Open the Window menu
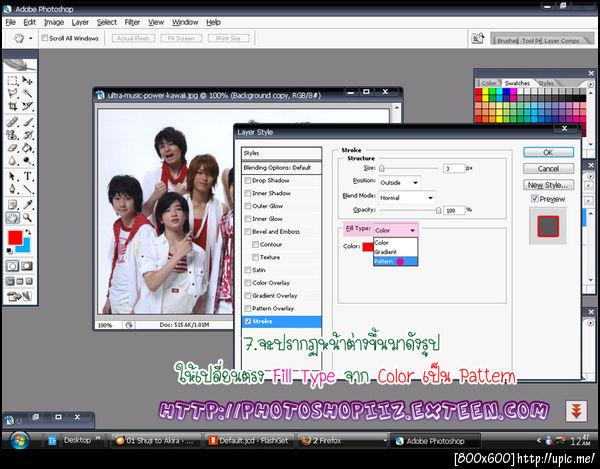The width and height of the screenshot is (600, 469). click(x=185, y=22)
